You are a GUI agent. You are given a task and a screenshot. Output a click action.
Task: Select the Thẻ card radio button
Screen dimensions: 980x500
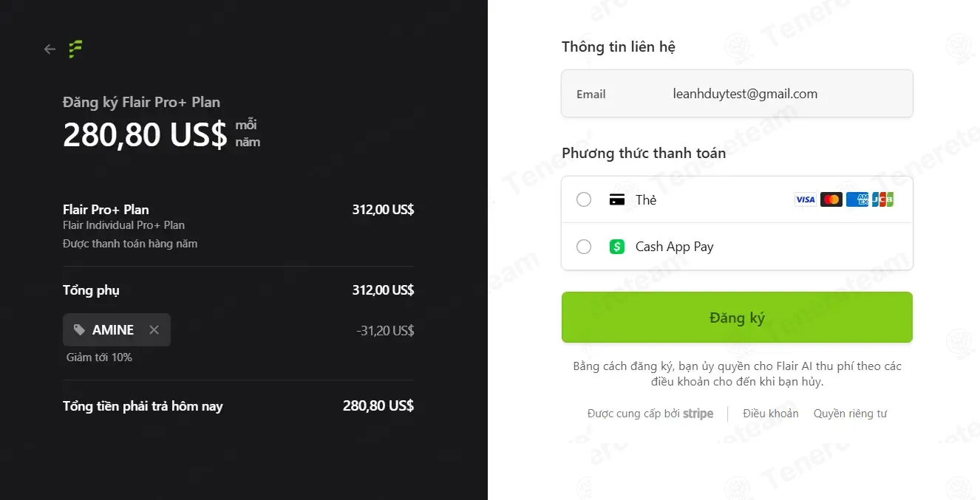coord(584,199)
